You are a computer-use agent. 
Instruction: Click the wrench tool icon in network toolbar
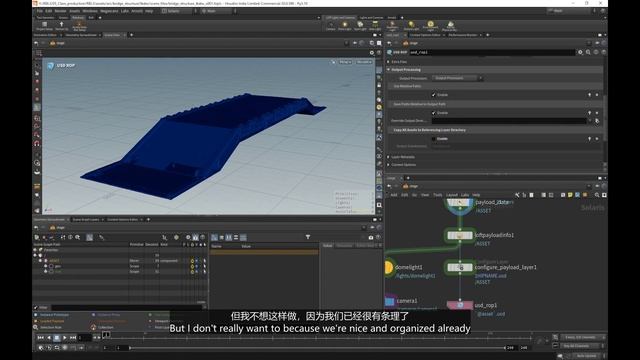[x=517, y=195]
